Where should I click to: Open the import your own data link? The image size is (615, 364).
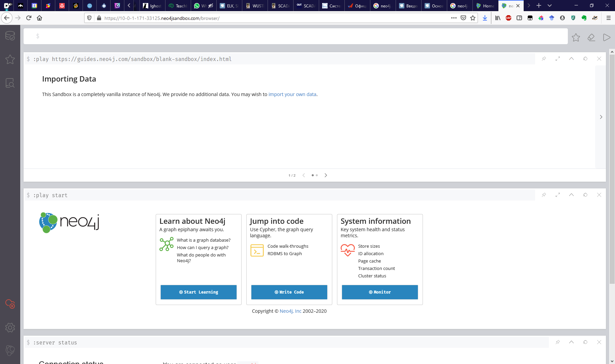(x=292, y=94)
